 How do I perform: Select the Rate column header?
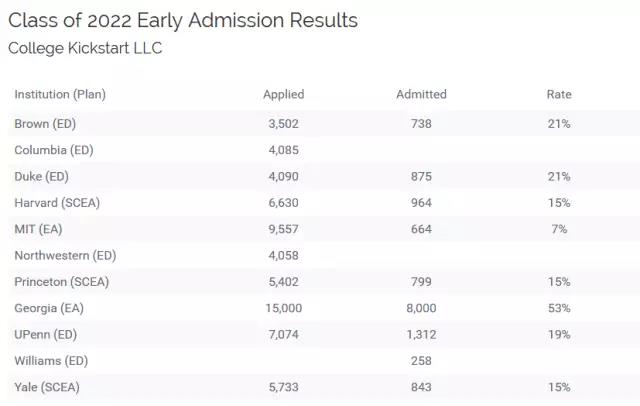pyautogui.click(x=558, y=95)
